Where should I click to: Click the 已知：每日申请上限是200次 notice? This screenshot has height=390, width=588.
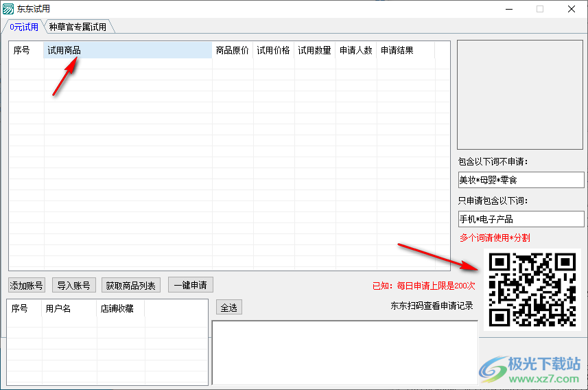click(424, 286)
